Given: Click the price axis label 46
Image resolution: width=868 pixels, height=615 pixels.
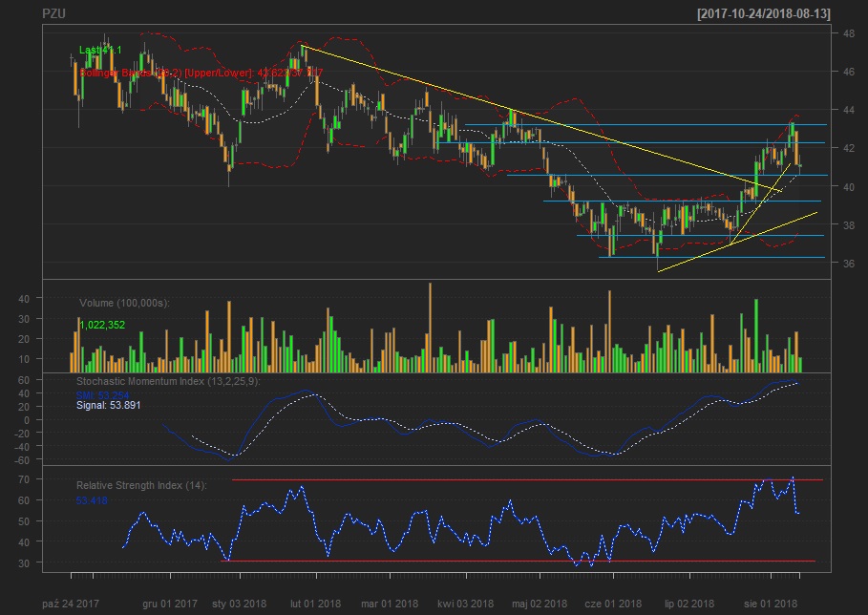Looking at the screenshot, I should 849,72.
